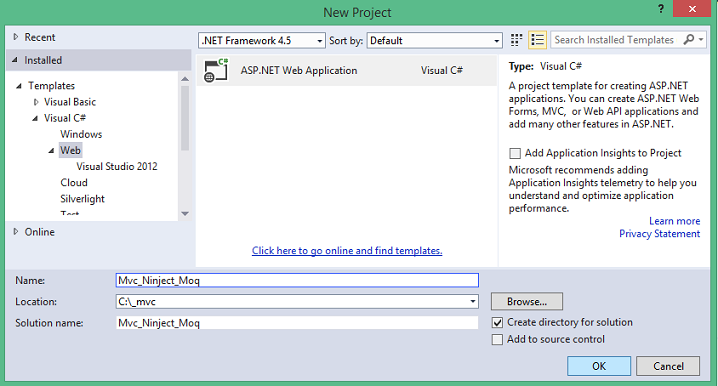This screenshot has height=386, width=718.
Task: Switch to small icons view
Action: point(517,40)
